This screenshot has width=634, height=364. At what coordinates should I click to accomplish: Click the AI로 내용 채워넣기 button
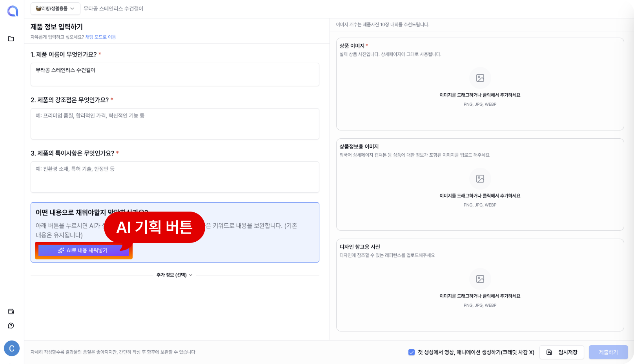84,250
